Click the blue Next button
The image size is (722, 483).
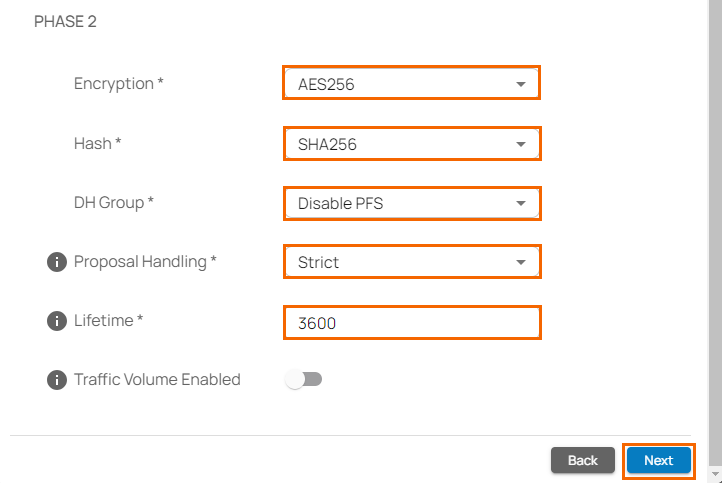point(658,460)
